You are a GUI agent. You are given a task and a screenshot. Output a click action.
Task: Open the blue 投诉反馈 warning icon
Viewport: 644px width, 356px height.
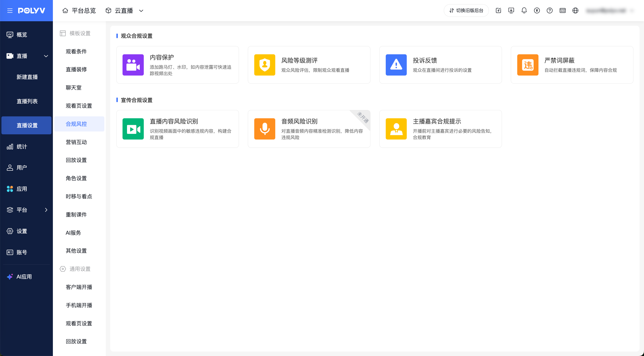396,65
